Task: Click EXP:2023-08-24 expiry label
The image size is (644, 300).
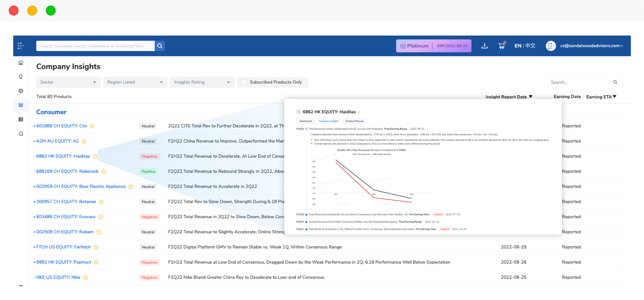Action: [x=452, y=46]
